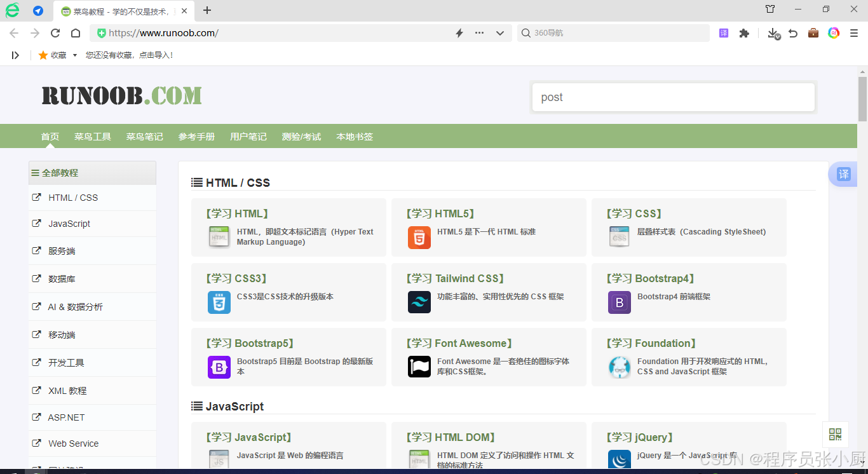Open 测验/考试 in navigation bar
Viewport: 868px width, 474px height.
click(301, 137)
